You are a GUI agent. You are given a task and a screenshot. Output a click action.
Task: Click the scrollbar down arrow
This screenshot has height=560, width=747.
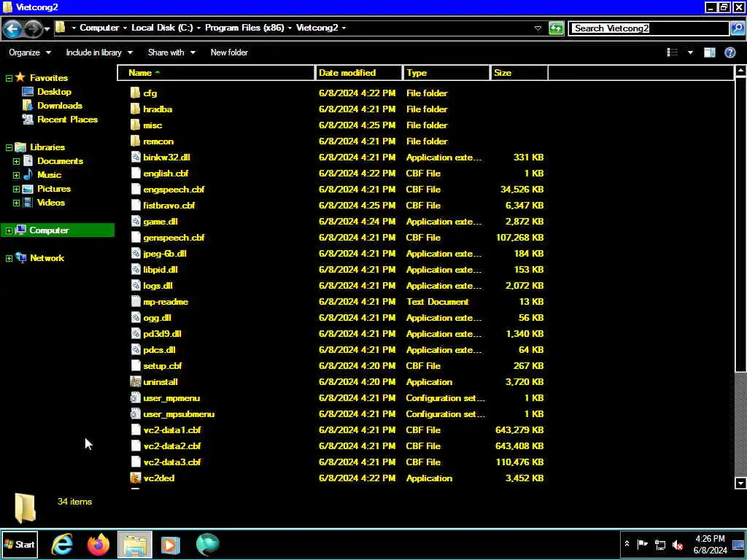[x=740, y=483]
